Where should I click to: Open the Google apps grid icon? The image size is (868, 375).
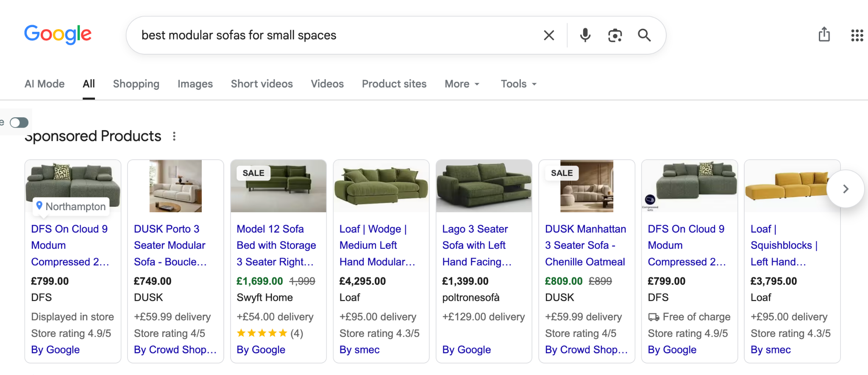pos(857,35)
